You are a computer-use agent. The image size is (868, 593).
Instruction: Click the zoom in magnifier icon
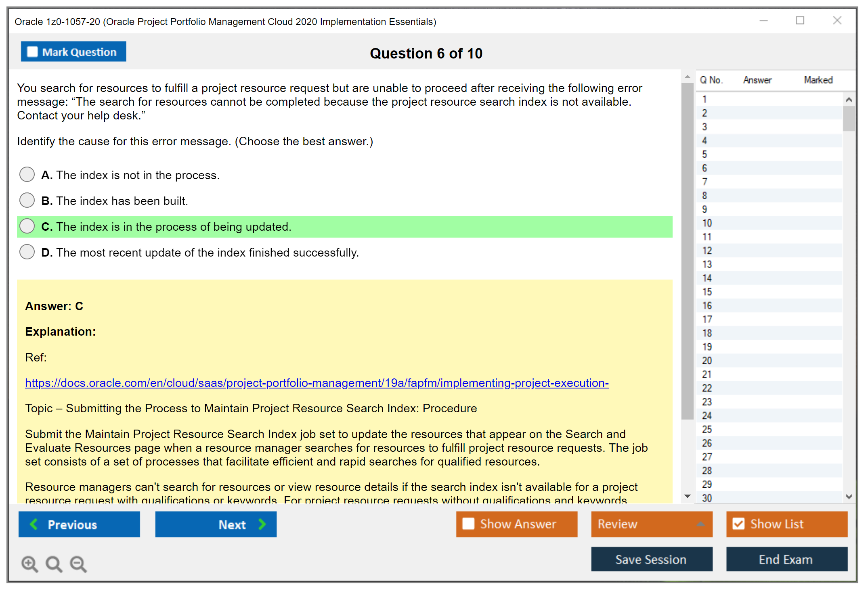(x=29, y=563)
